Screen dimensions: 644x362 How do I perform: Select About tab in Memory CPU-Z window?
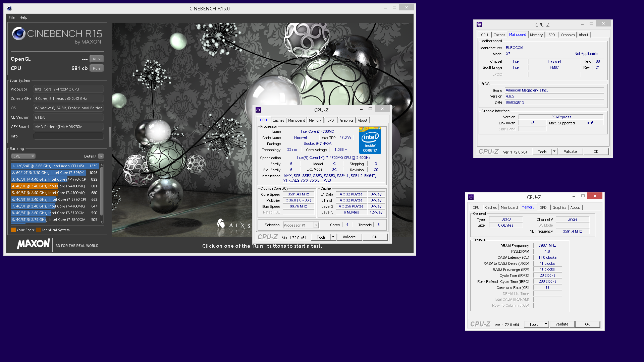(575, 207)
